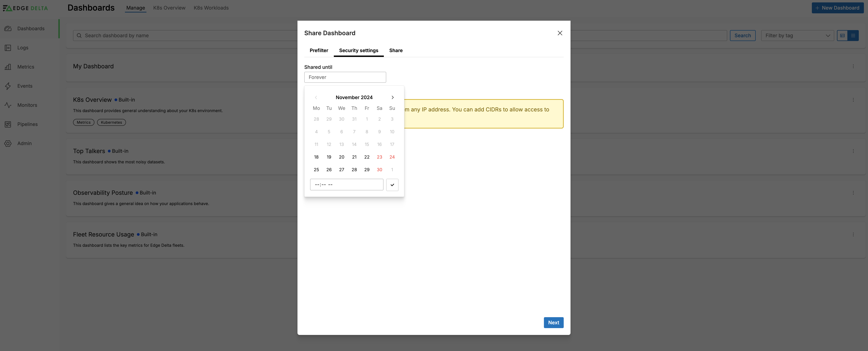Pick November 21 in calendar
The height and width of the screenshot is (351, 868).
pos(354,157)
